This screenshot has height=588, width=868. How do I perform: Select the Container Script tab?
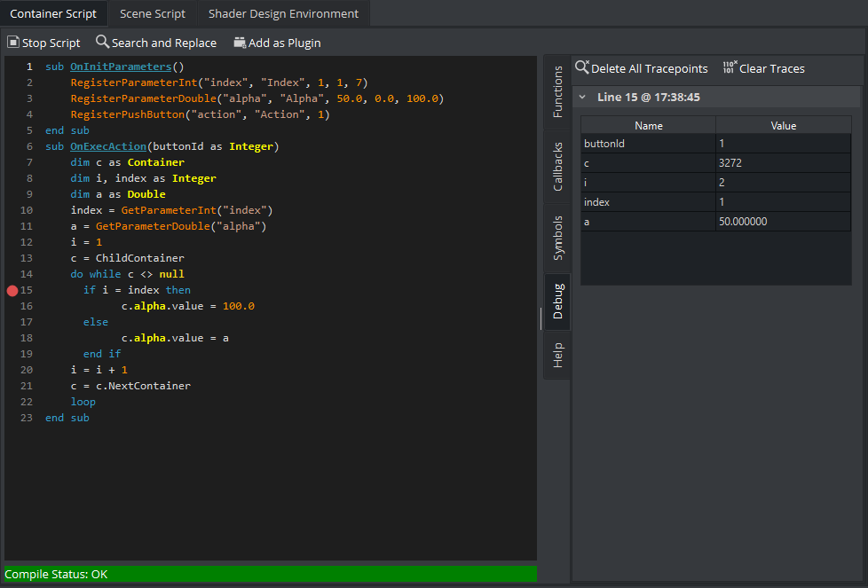53,13
